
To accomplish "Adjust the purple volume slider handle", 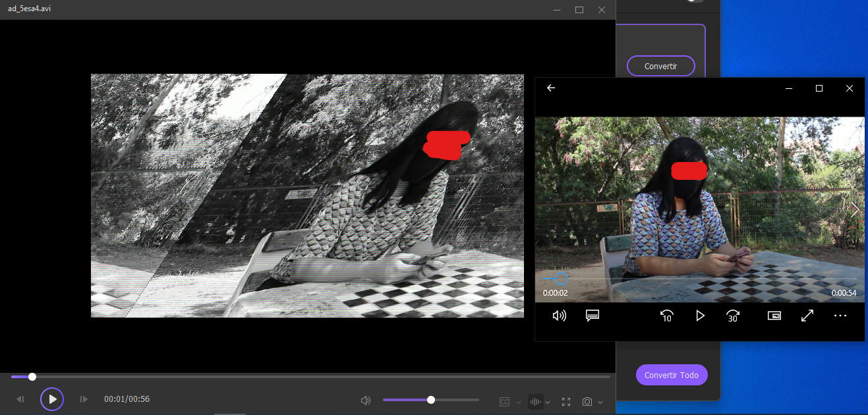I will 431,400.
